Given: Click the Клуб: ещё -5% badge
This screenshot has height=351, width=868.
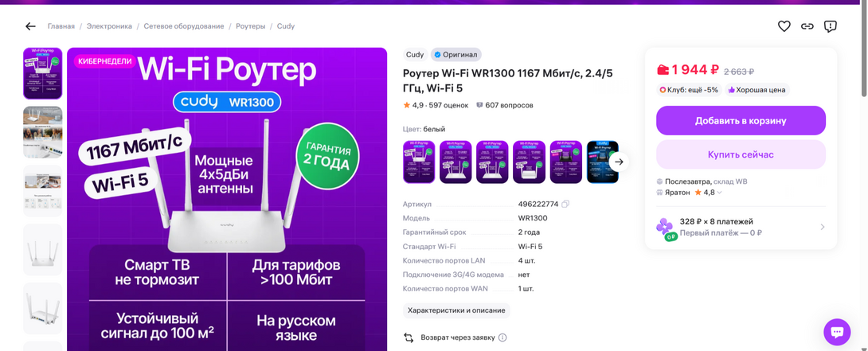Looking at the screenshot, I should (689, 90).
